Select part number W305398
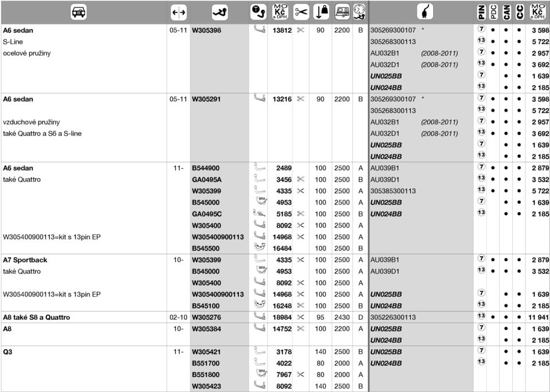Viewport: 550px width, 392px height. tap(207, 30)
